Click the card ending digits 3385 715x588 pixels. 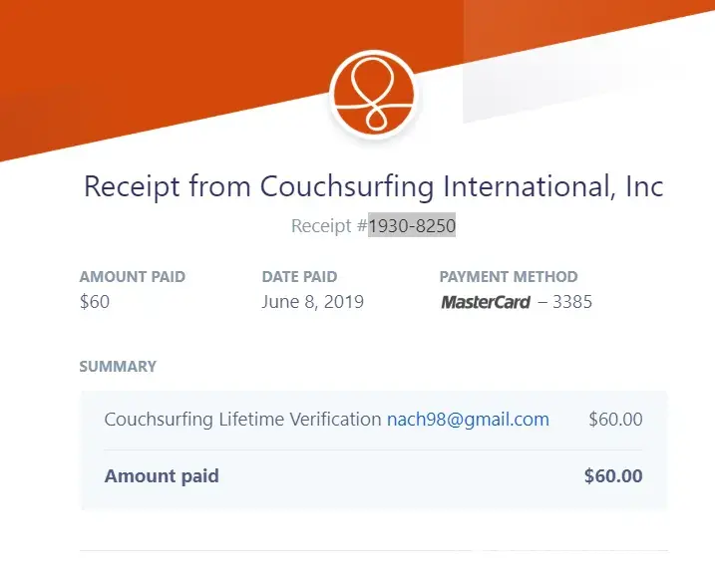572,301
